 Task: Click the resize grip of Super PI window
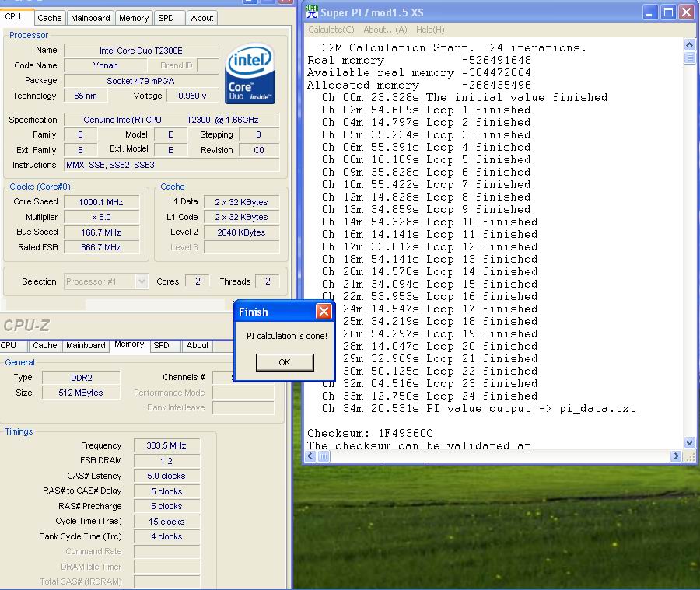click(x=689, y=456)
